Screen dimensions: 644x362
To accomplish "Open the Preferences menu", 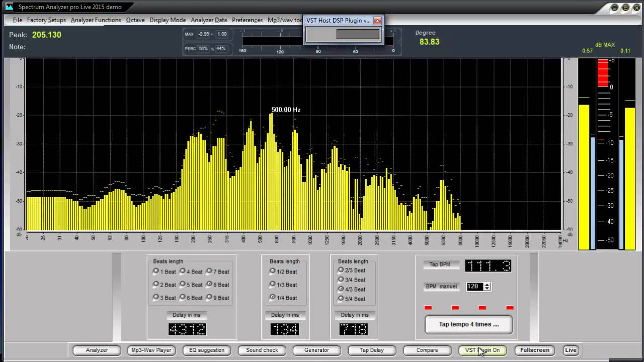I will coord(247,20).
